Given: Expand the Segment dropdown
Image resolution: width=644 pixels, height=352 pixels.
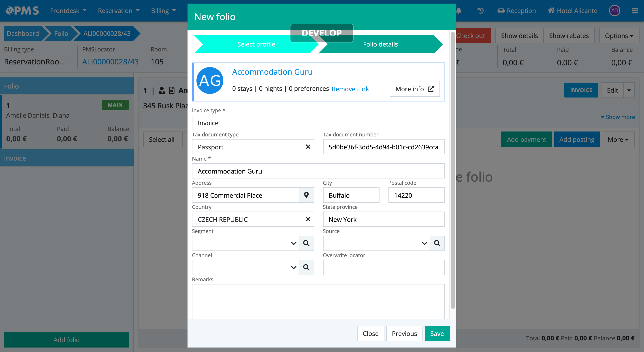Looking at the screenshot, I should tap(294, 243).
